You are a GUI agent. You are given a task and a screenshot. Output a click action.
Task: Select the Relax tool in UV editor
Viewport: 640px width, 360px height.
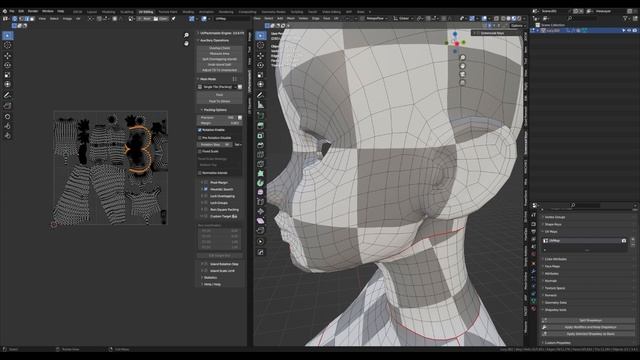point(7,126)
